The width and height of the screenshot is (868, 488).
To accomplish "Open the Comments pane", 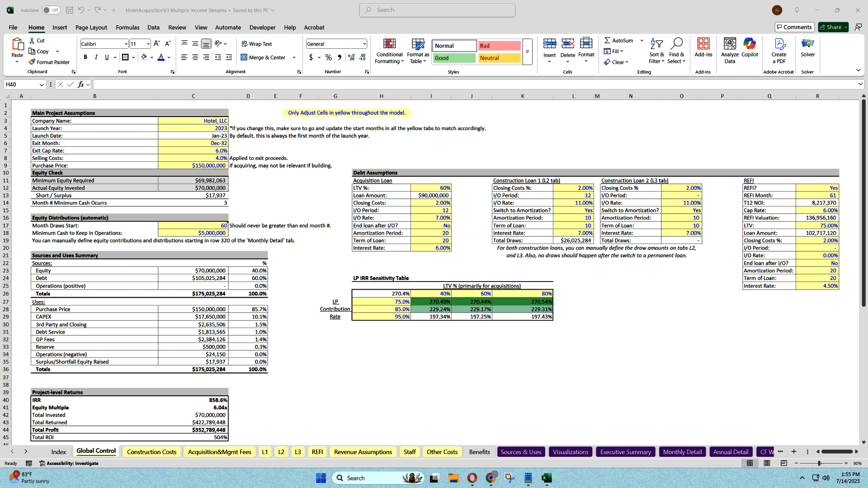I will 794,27.
